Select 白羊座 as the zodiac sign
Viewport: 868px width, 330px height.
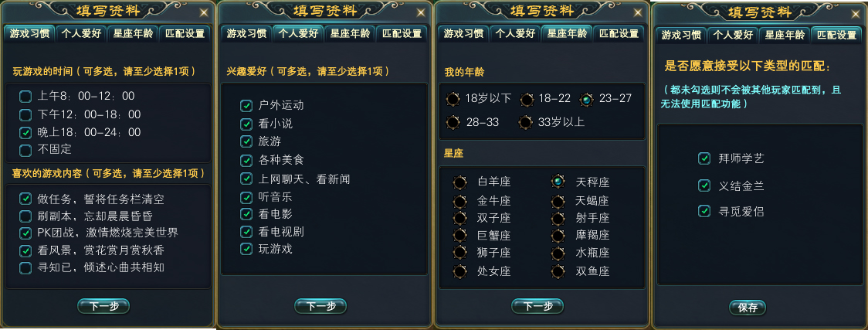pyautogui.click(x=460, y=182)
